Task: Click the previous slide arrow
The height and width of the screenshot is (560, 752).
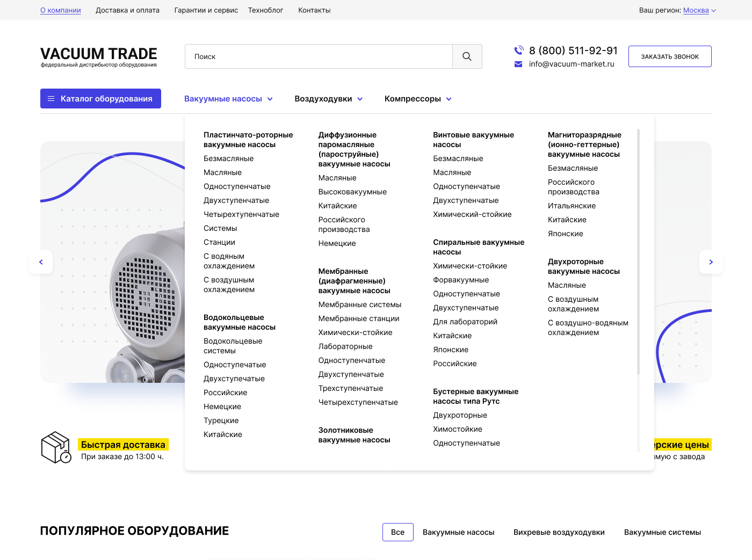Action: (41, 262)
